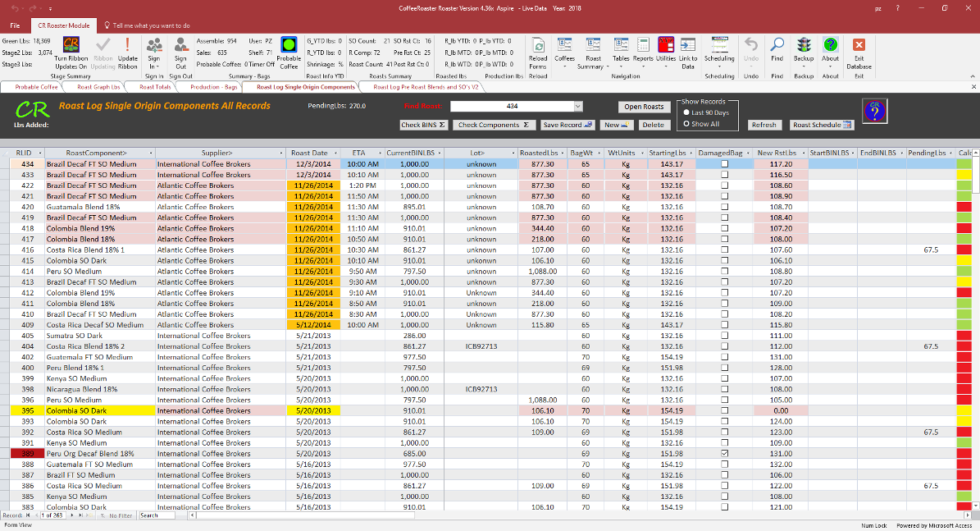980x531 pixels.
Task: Click the Help question mark in title bar
Action: 897,8
